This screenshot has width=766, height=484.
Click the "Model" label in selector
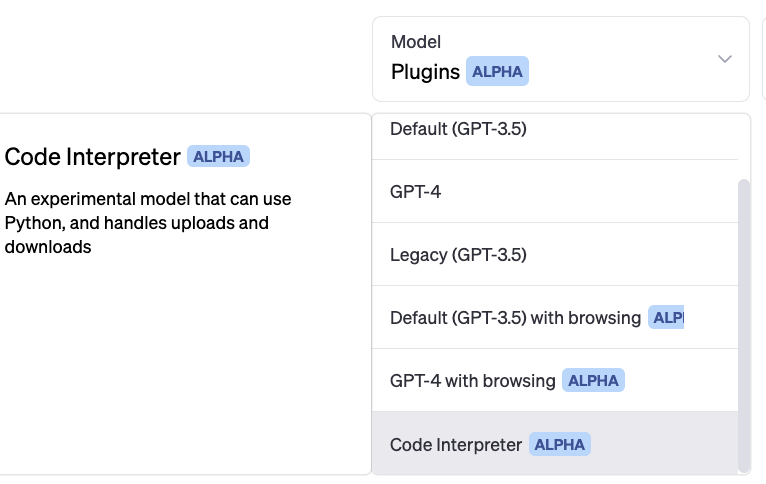click(x=416, y=42)
